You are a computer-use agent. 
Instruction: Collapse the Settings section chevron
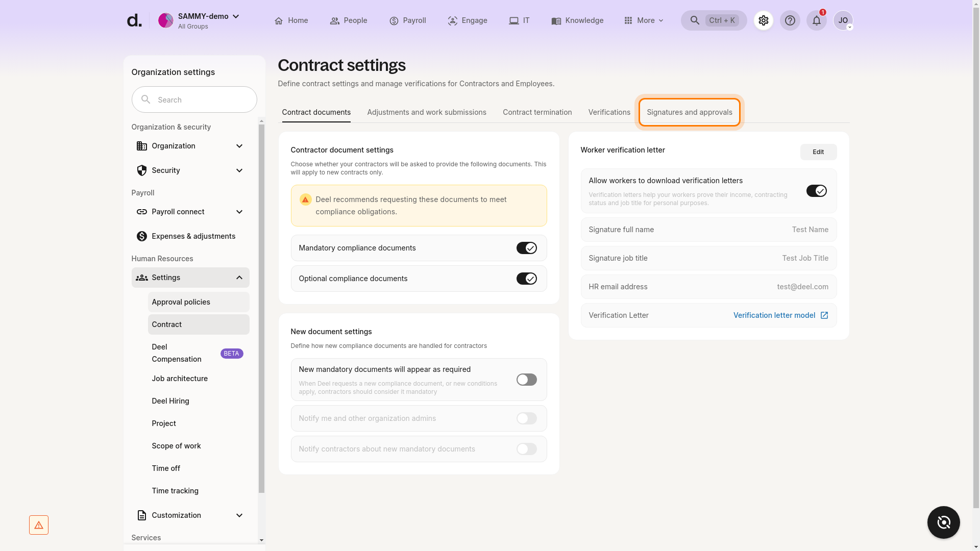[239, 278]
